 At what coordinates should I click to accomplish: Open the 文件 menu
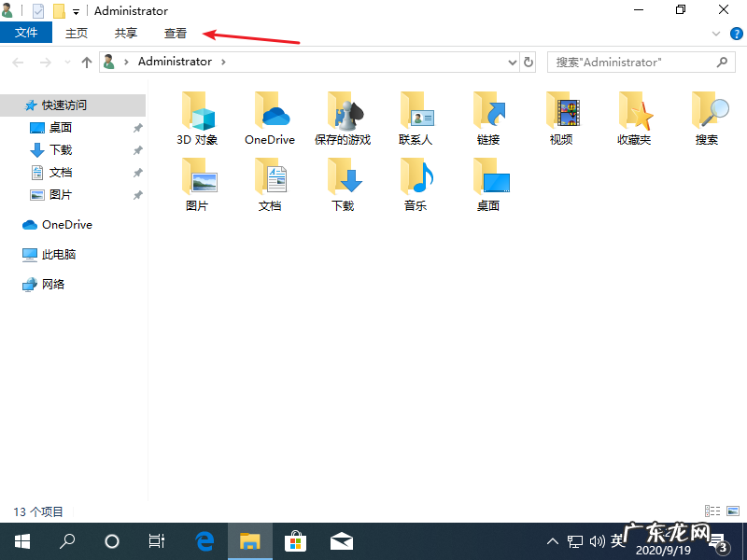[x=26, y=32]
